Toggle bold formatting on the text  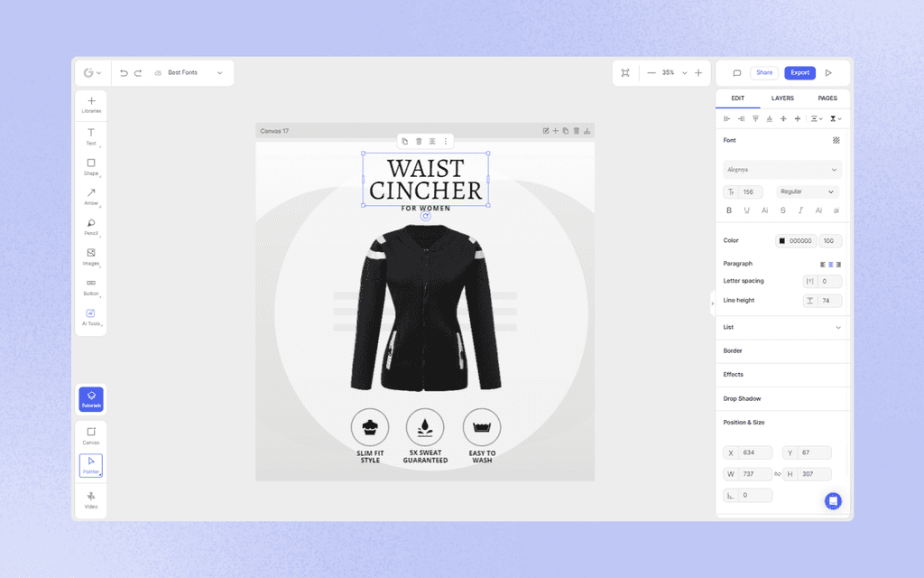pyautogui.click(x=728, y=210)
